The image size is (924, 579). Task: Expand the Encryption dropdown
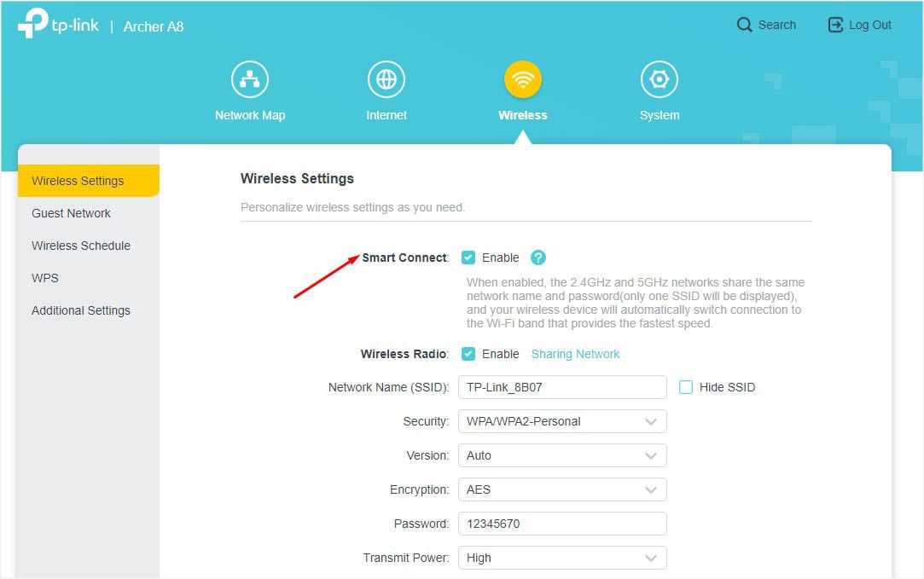(563, 489)
